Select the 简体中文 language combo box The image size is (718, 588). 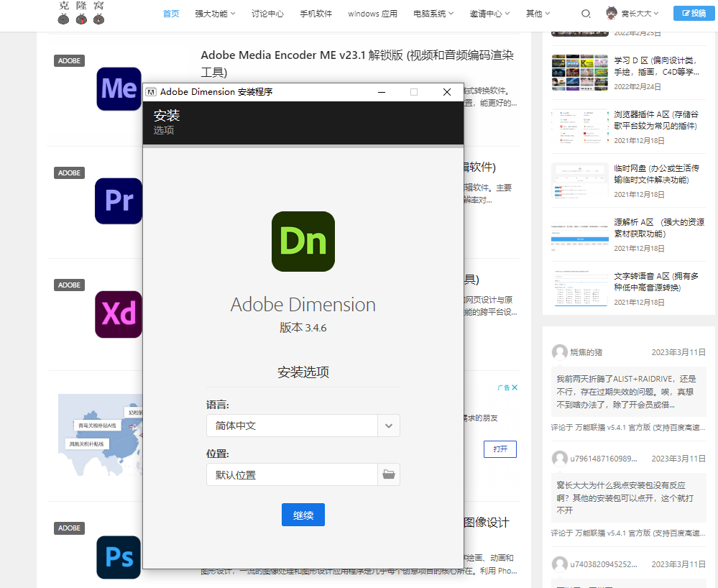pos(303,426)
